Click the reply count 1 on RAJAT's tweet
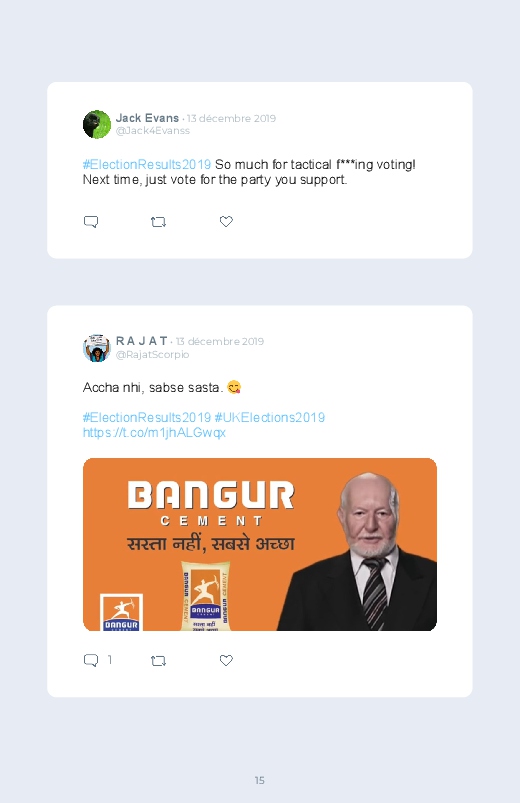520x803 pixels. pos(110,660)
